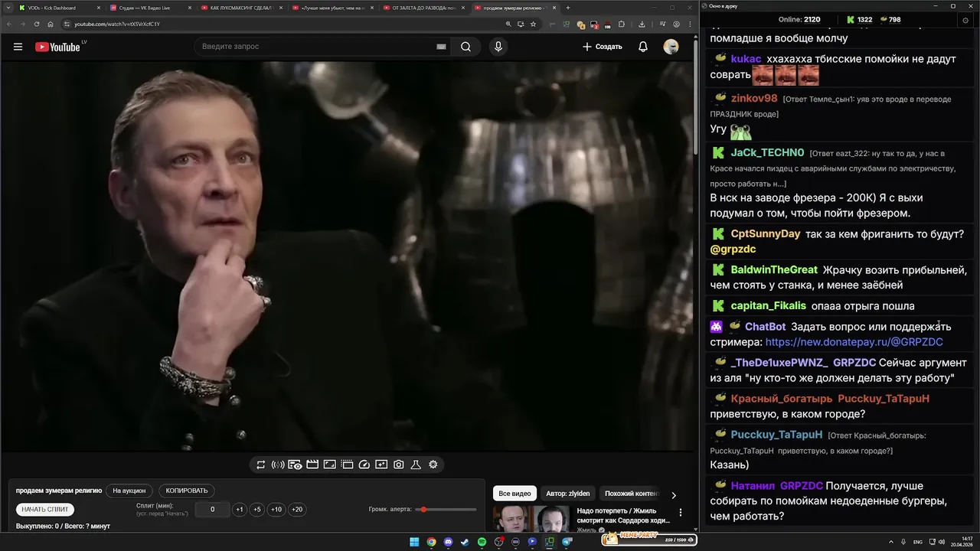Click the Создать button

(603, 47)
